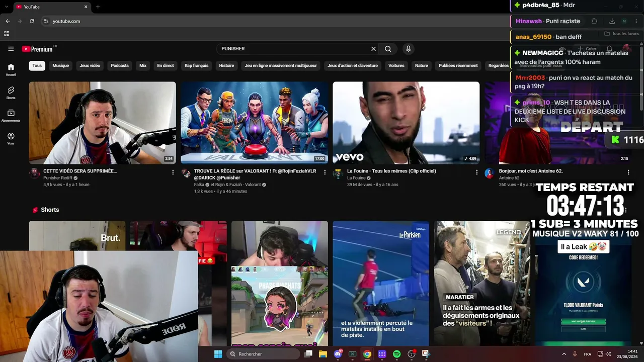The image size is (644, 362).
Task: Select the Histoire filter chip
Action: [x=227, y=65]
